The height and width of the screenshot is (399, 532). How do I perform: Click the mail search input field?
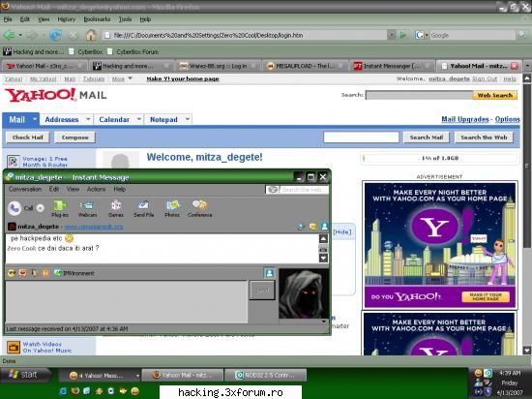coord(361,138)
